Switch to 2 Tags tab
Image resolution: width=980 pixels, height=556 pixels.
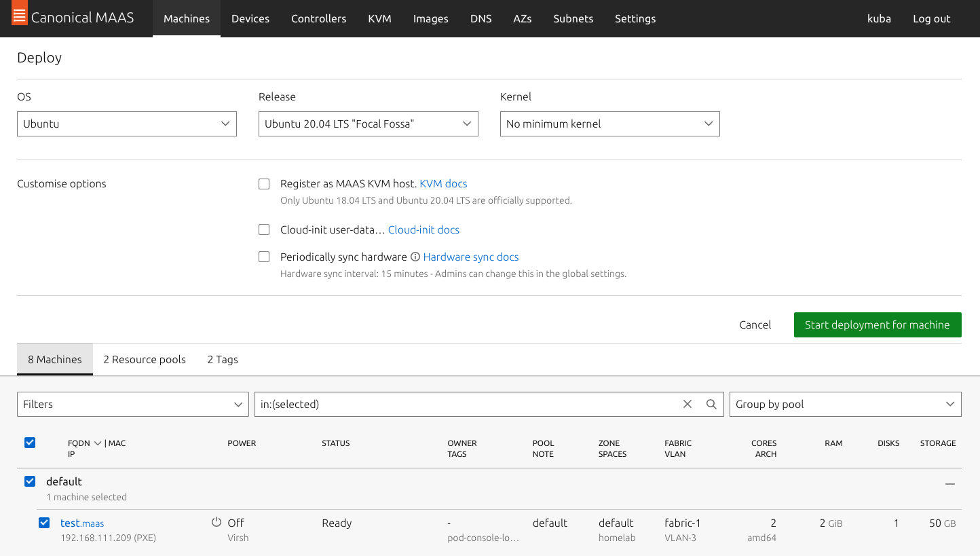pos(223,359)
